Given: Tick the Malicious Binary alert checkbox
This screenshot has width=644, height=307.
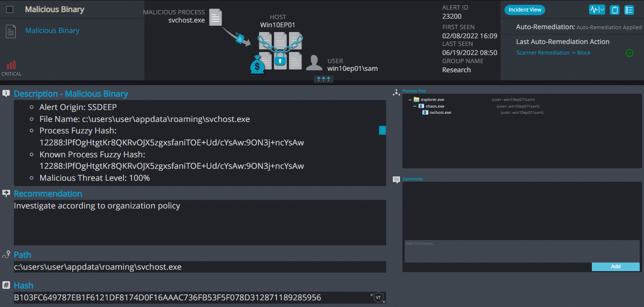Looking at the screenshot, I should tap(10, 9).
